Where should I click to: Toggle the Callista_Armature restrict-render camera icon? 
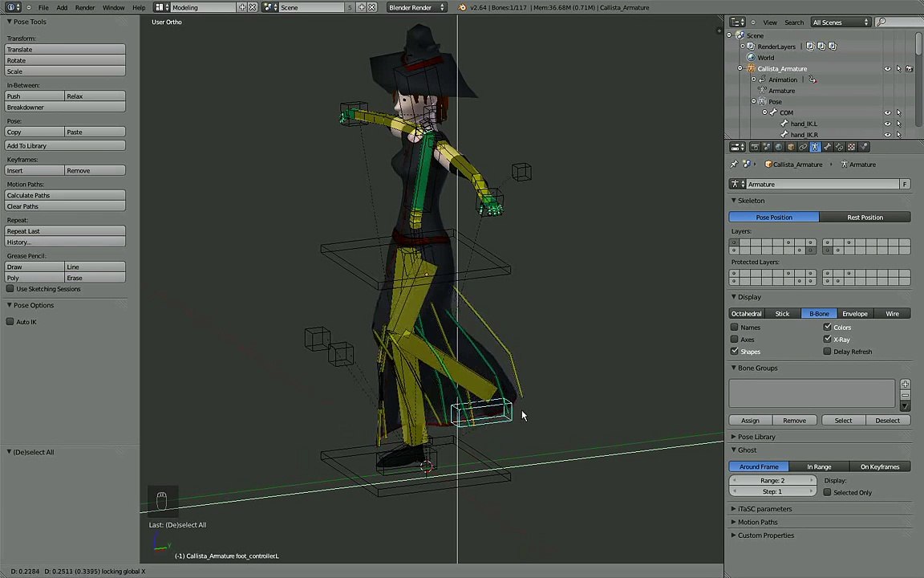tap(909, 69)
